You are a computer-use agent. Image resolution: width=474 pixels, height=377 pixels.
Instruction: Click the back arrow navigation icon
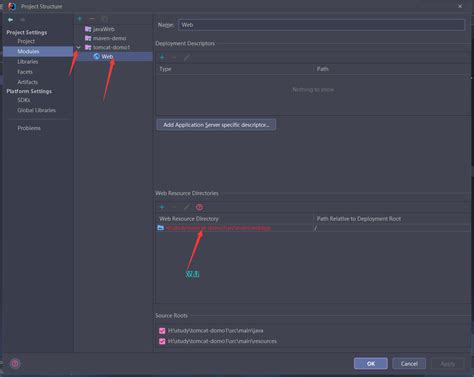coord(11,20)
